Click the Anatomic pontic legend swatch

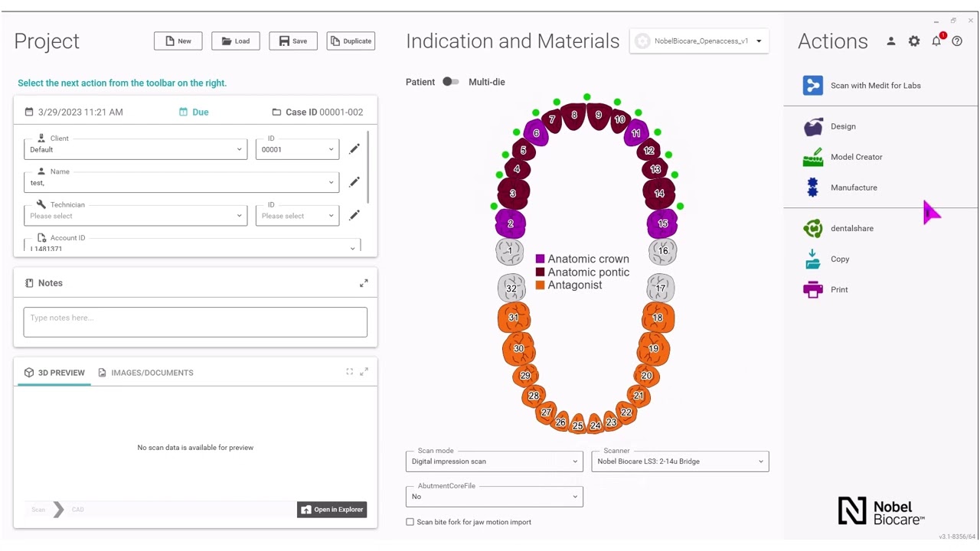tap(540, 272)
